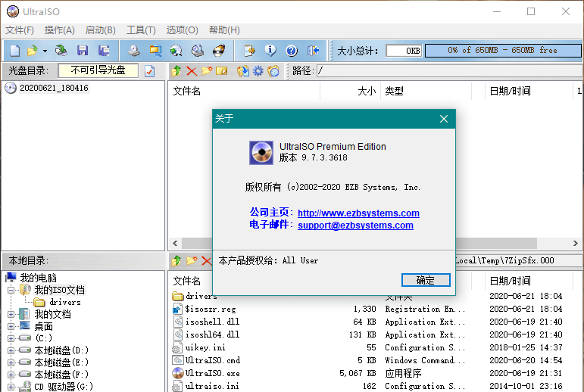Open the dropdown arrow beside the Open icon
Screen dimensions: 584x392
click(x=45, y=51)
